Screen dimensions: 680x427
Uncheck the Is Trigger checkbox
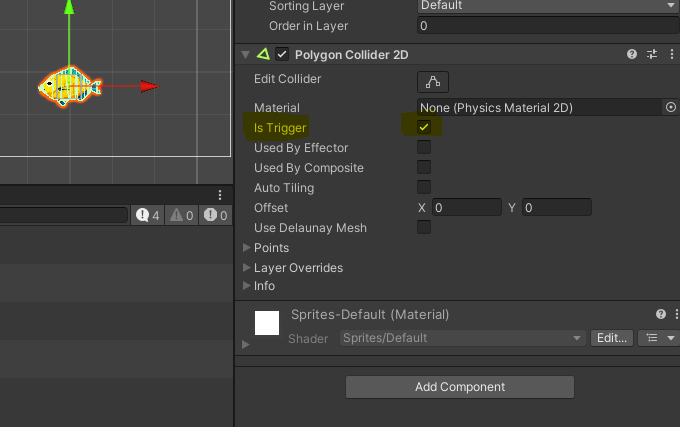click(x=424, y=127)
